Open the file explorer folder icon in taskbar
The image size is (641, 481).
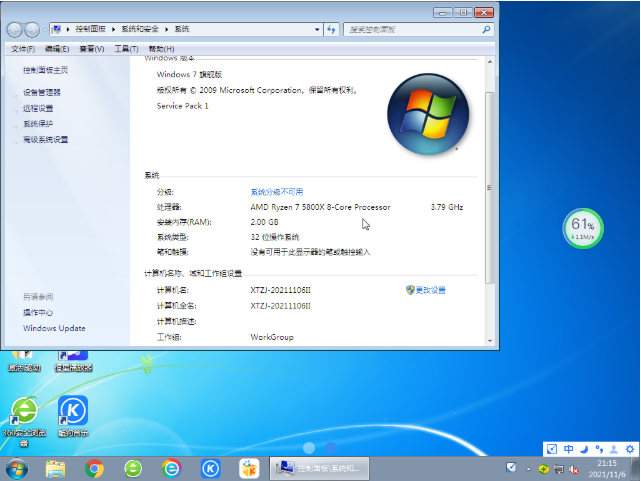[x=56, y=469]
